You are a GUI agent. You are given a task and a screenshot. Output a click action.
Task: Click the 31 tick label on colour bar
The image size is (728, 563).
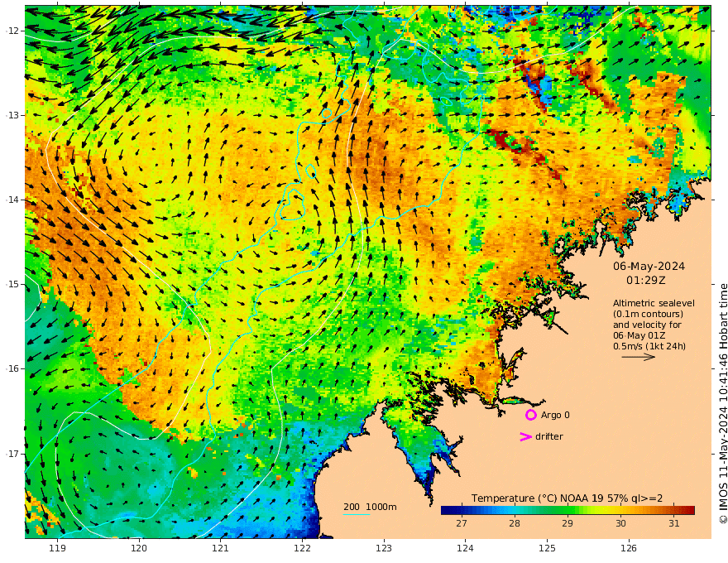(x=674, y=523)
